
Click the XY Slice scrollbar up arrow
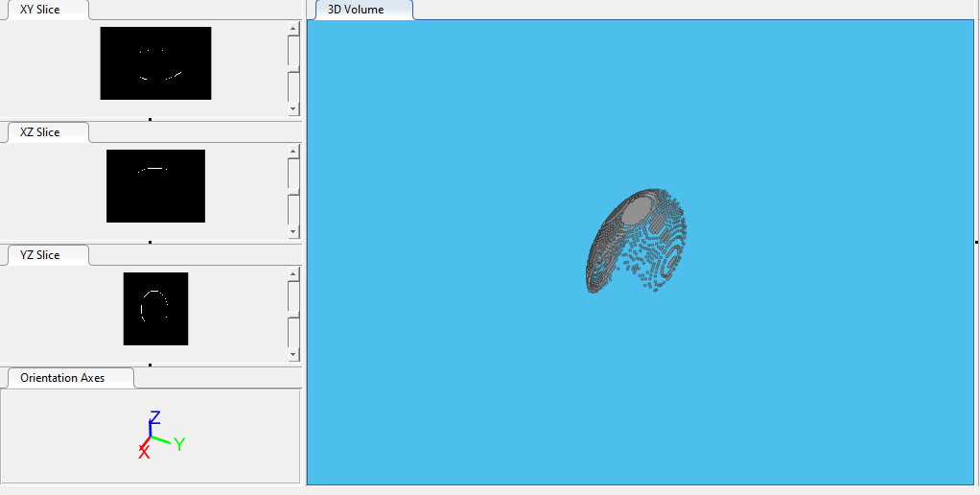[x=293, y=29]
